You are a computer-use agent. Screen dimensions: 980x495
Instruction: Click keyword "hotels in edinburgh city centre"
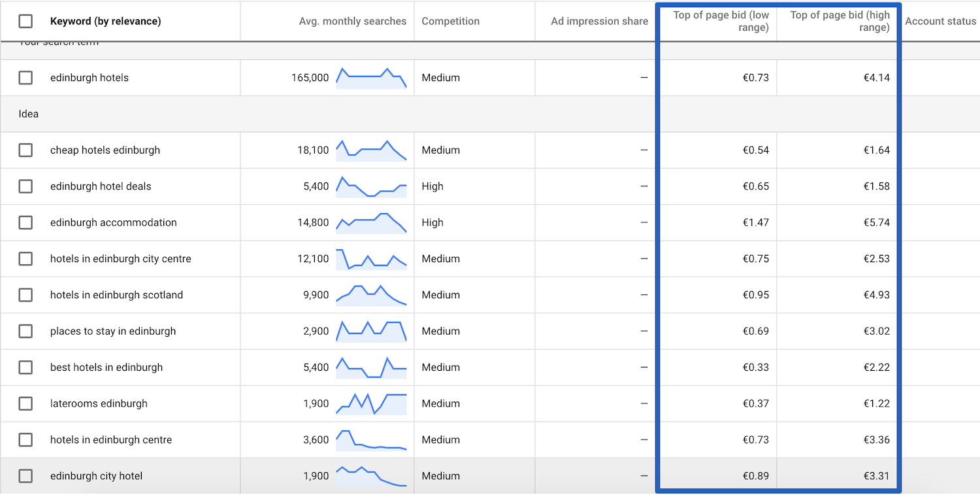click(121, 259)
